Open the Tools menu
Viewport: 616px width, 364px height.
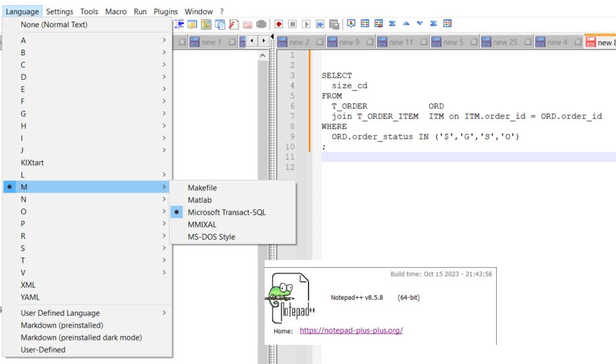coord(89,11)
